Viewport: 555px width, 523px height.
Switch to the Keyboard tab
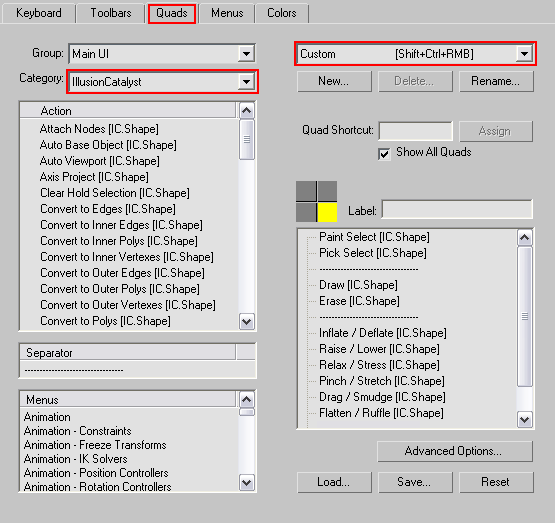coord(39,13)
